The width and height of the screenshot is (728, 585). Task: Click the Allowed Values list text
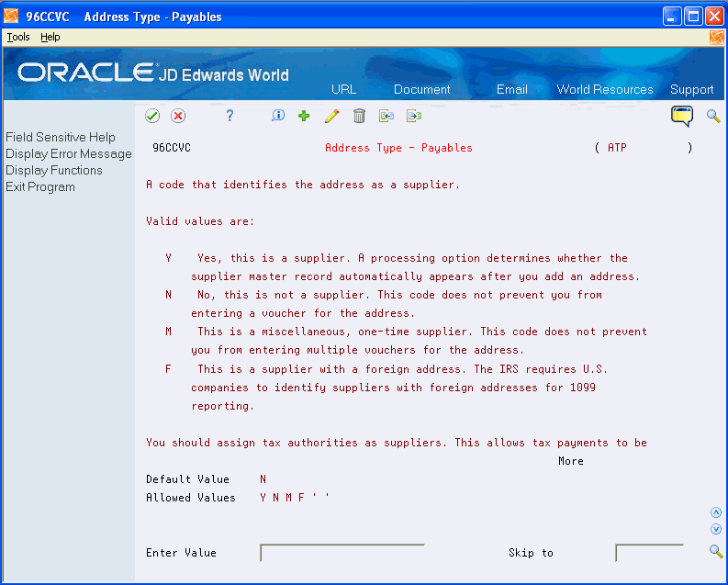[295, 498]
